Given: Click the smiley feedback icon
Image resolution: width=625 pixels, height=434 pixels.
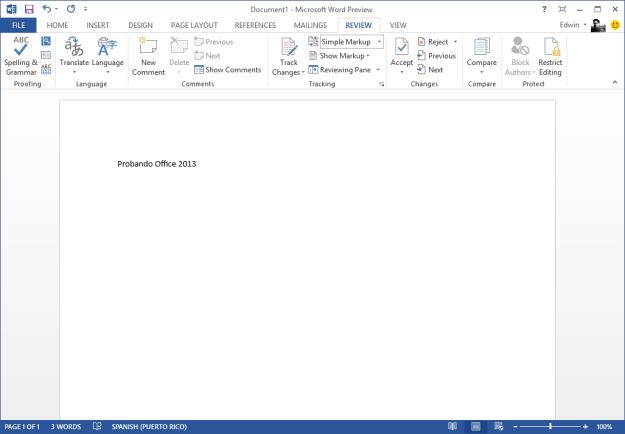Looking at the screenshot, I should tap(615, 25).
